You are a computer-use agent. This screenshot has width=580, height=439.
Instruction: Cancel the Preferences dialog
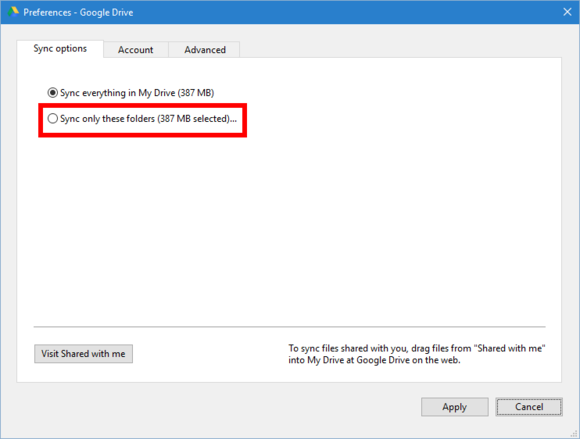click(x=529, y=407)
